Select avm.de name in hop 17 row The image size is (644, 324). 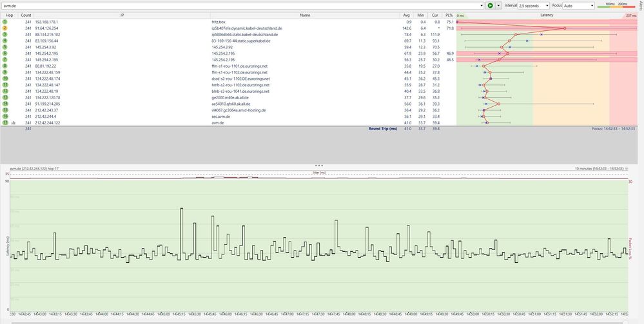218,123
